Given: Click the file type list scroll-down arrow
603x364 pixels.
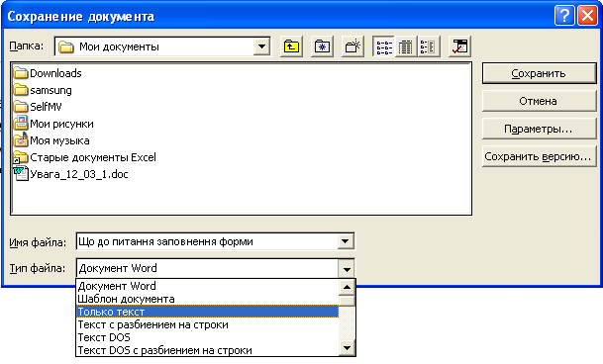Looking at the screenshot, I should [x=347, y=348].
